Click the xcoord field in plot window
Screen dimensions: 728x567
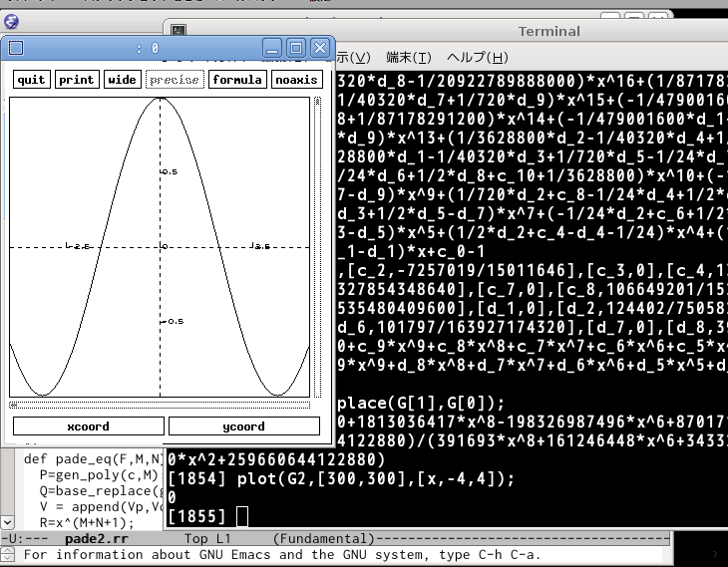[x=88, y=425]
